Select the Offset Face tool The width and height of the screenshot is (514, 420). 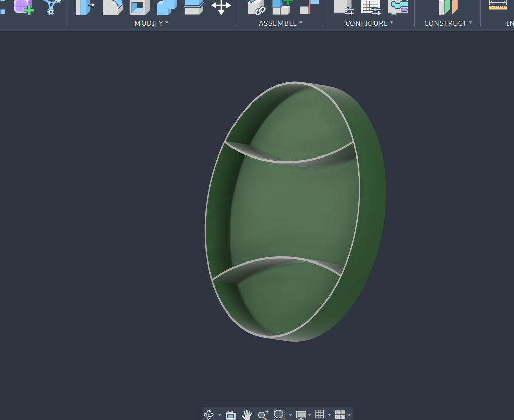(x=194, y=7)
